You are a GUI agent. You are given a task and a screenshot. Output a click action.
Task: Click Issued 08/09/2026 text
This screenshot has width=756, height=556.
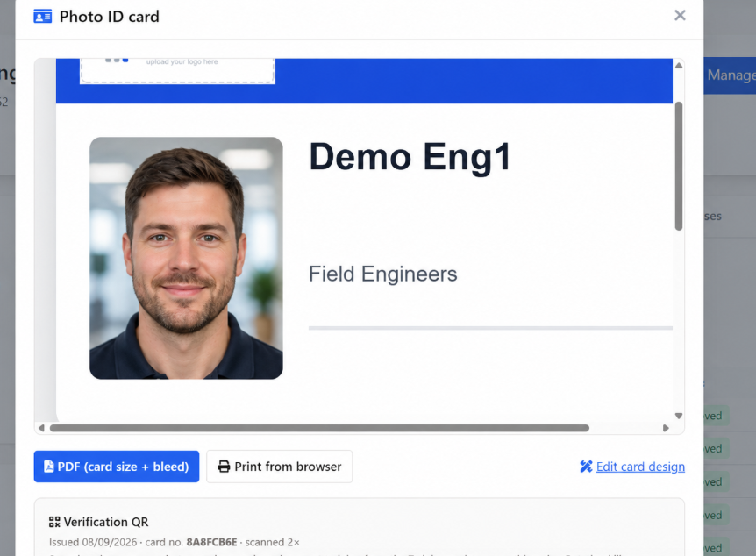coord(93,542)
